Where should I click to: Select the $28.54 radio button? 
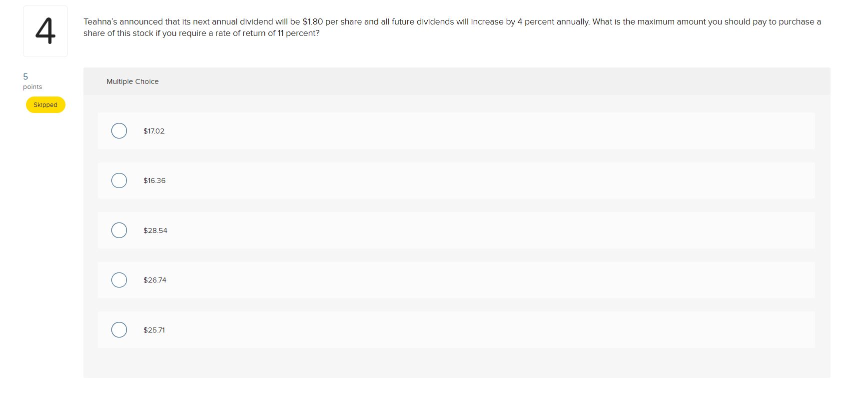[119, 230]
